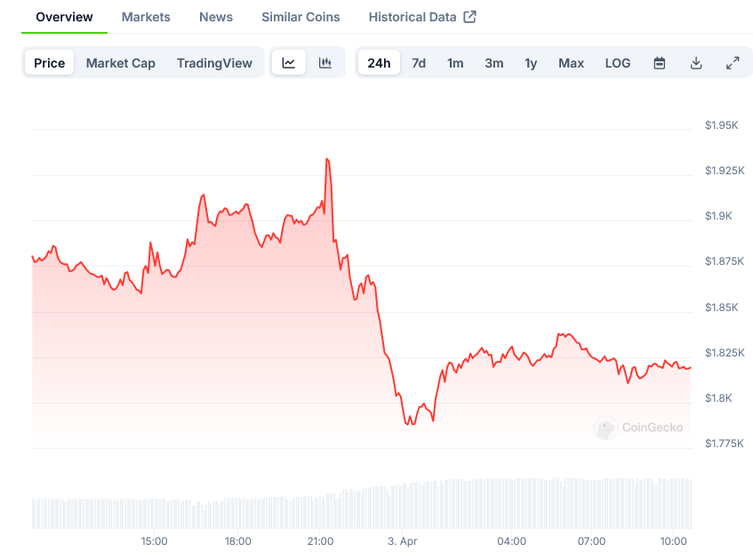
Task: Click the CoinGecko watermark logo
Action: pyautogui.click(x=606, y=428)
